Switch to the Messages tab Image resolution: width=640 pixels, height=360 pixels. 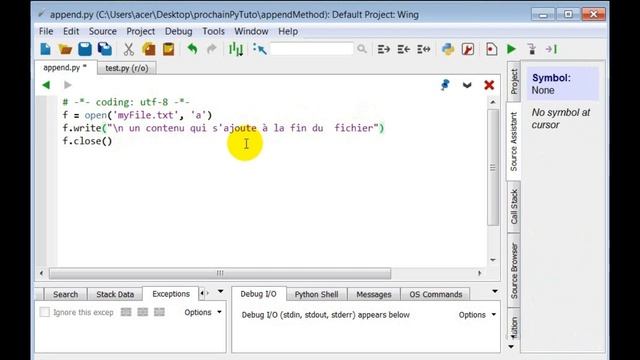tap(373, 294)
